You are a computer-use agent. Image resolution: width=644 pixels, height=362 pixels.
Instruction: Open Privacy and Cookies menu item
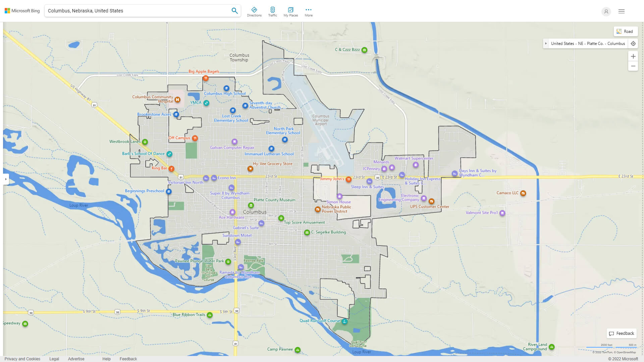coord(22,358)
